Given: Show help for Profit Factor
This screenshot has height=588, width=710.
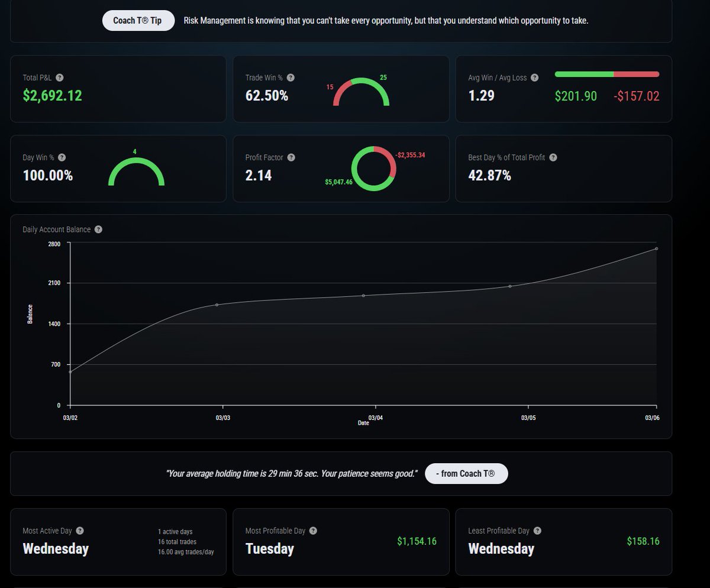Looking at the screenshot, I should click(x=291, y=157).
